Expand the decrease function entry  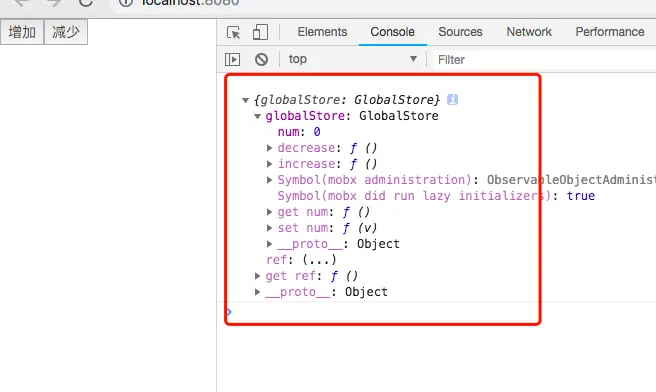coord(270,148)
